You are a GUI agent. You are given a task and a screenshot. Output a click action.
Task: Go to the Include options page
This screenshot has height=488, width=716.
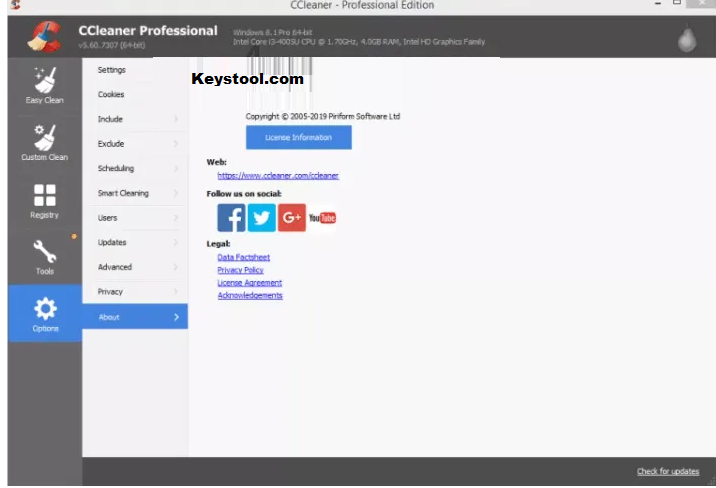[135, 119]
